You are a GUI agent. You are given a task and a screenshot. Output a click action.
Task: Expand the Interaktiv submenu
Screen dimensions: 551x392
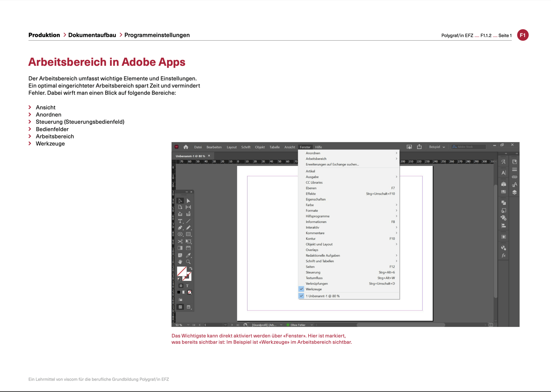pos(349,227)
